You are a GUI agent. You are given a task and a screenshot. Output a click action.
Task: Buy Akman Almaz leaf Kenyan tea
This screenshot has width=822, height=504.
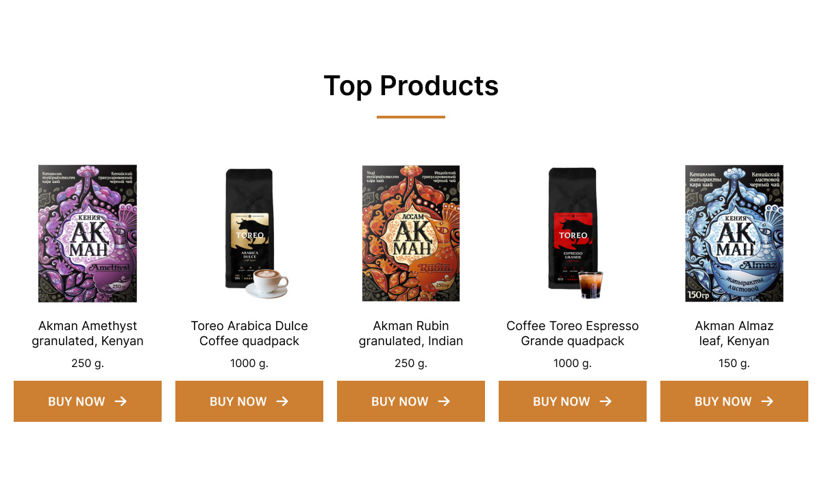click(x=734, y=401)
